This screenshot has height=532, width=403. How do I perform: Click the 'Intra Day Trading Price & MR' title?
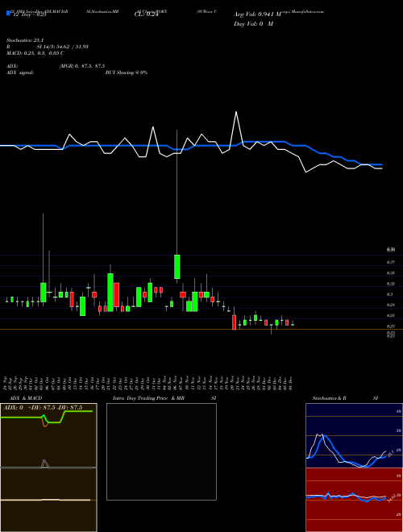(148, 398)
